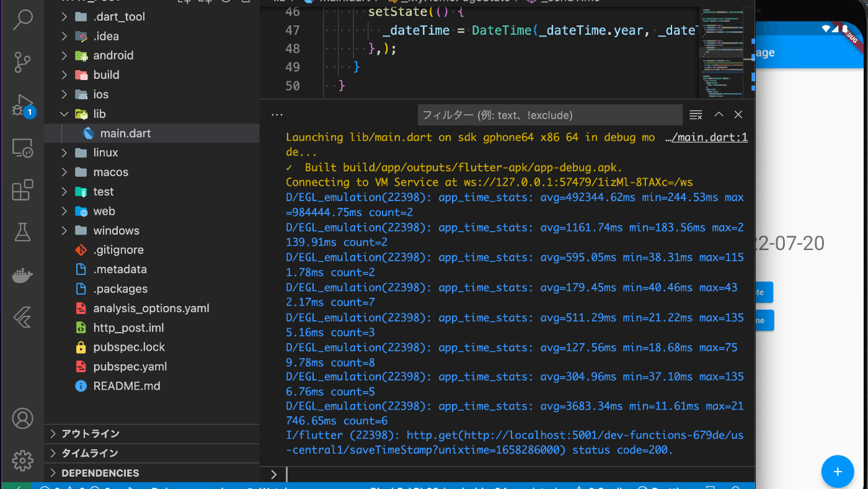Click the 'Connecting to VM Service' line
868x489 pixels.
tap(489, 182)
